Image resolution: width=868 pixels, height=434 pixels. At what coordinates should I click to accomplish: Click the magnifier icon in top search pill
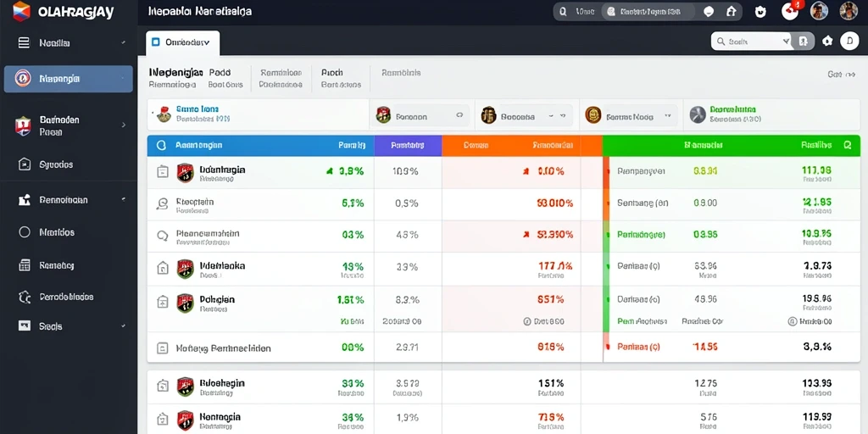[x=563, y=11]
